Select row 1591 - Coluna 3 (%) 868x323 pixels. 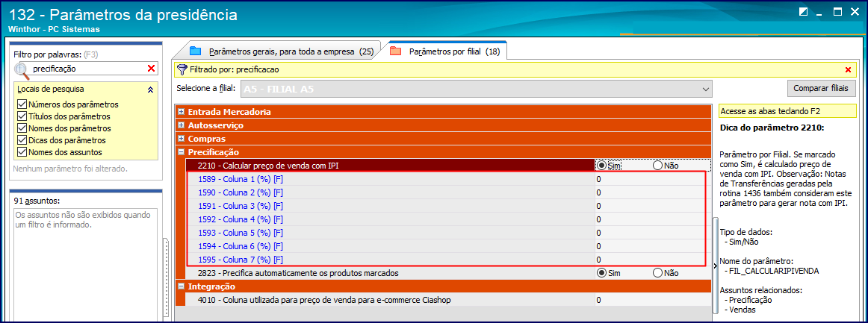(391, 206)
